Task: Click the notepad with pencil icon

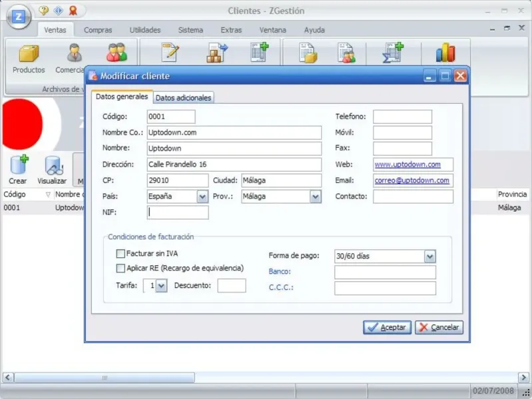Action: point(170,53)
